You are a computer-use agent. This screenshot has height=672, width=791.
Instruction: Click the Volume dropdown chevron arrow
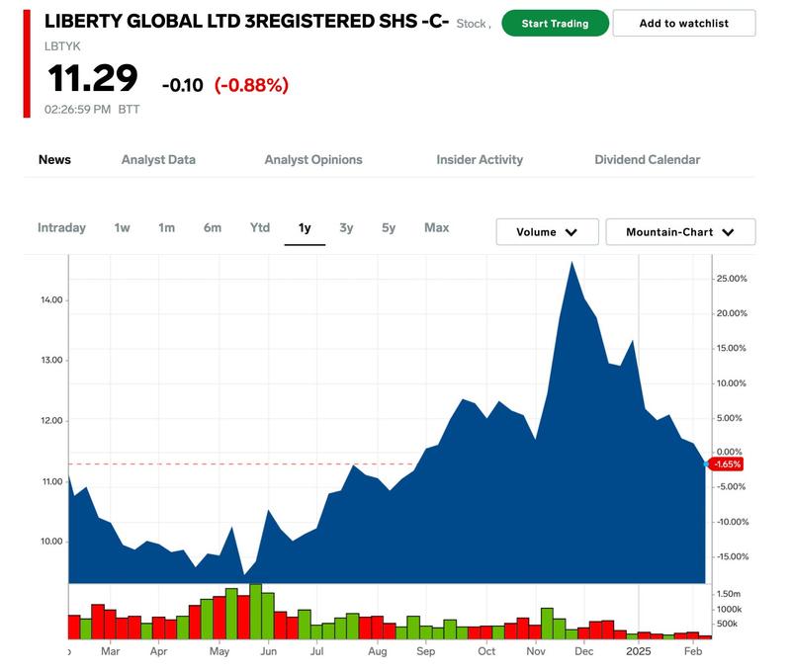[571, 232]
